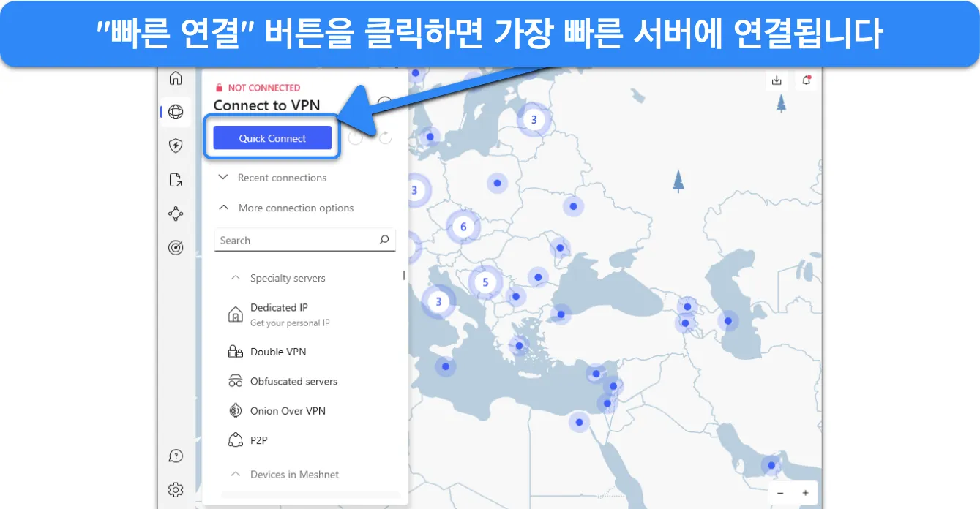The height and width of the screenshot is (509, 980).
Task: Open the Meshnet nodes sidebar icon
Action: coord(176,214)
